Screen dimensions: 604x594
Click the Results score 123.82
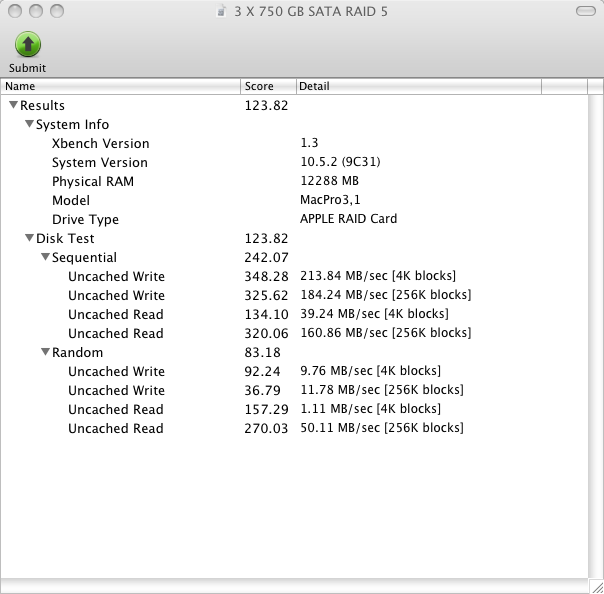pos(266,106)
